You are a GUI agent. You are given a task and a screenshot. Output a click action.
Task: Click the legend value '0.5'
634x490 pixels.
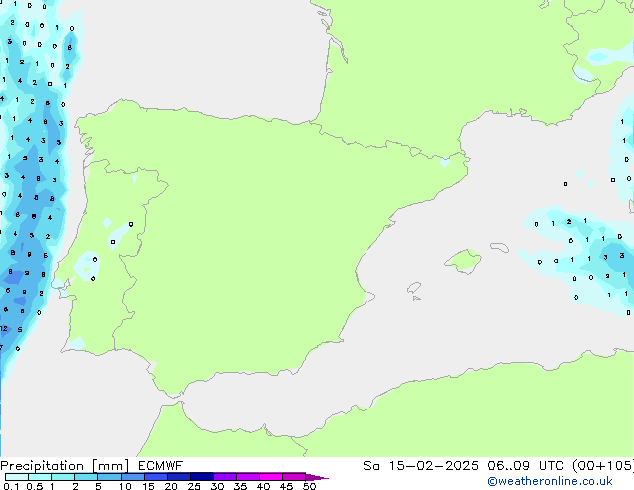(34, 486)
